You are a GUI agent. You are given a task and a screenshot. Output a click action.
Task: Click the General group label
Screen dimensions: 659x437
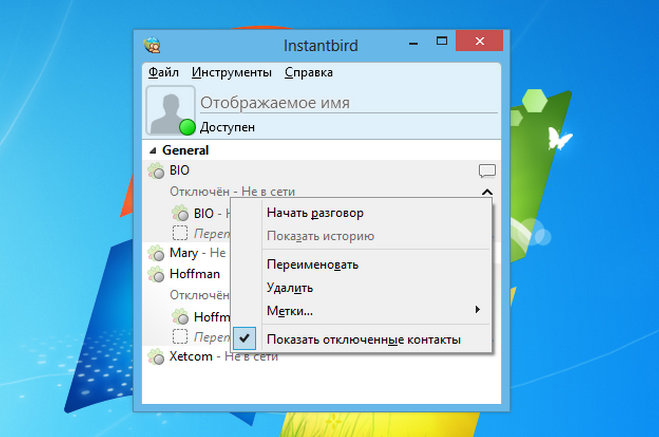[185, 150]
